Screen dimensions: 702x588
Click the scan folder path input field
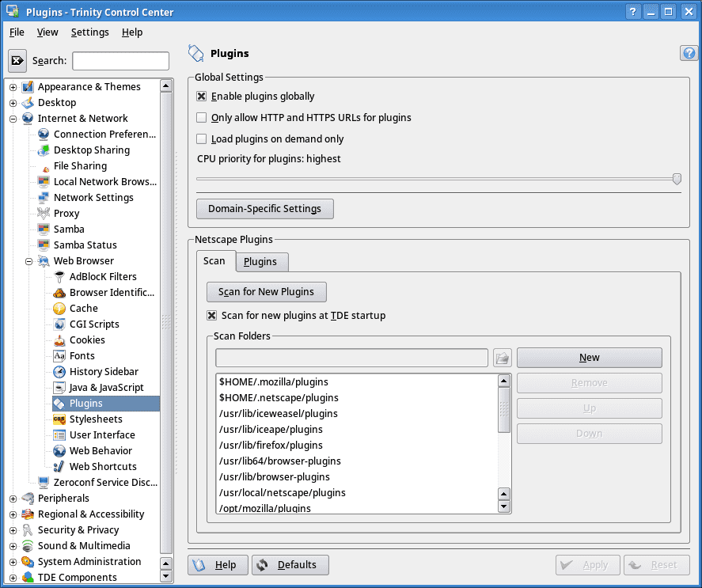coord(352,358)
